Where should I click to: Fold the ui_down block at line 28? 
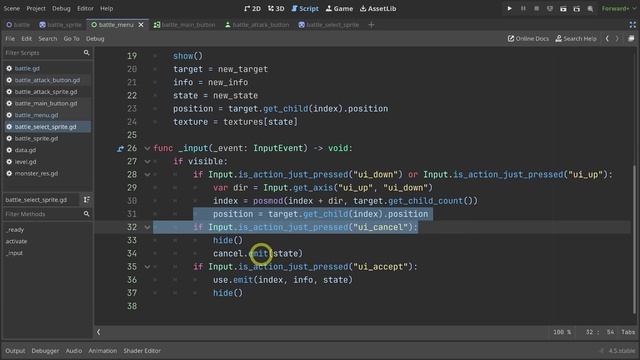pos(147,175)
